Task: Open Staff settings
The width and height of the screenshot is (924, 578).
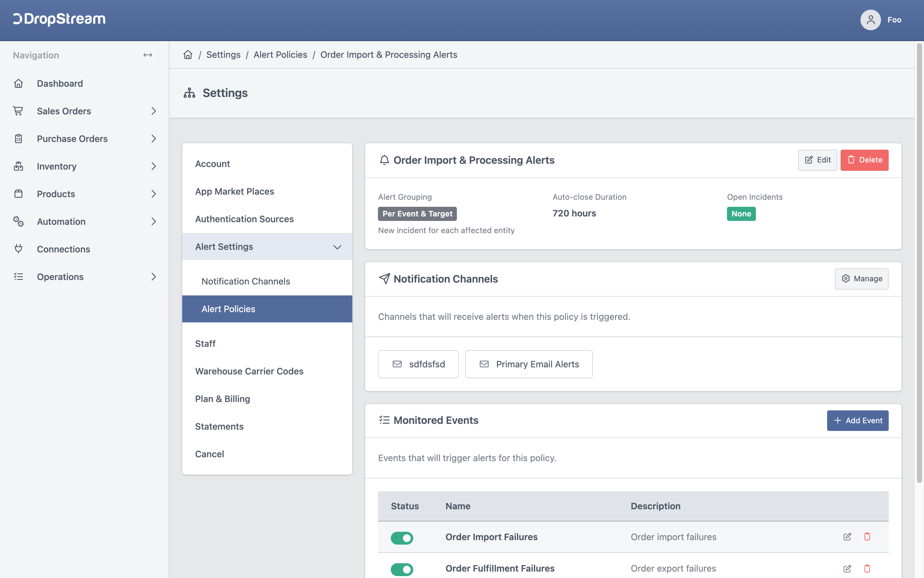Action: tap(267, 344)
